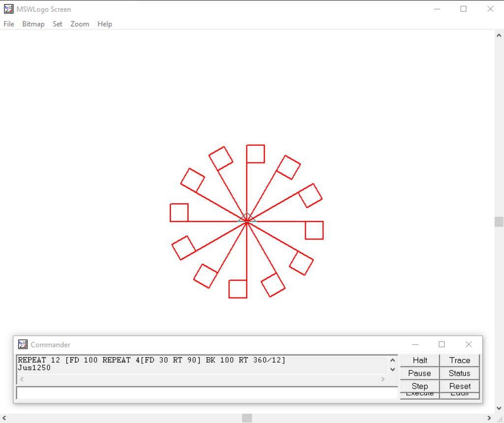Click the main screen scroll down arrow
Screen dimensions: 504x423
click(x=499, y=408)
